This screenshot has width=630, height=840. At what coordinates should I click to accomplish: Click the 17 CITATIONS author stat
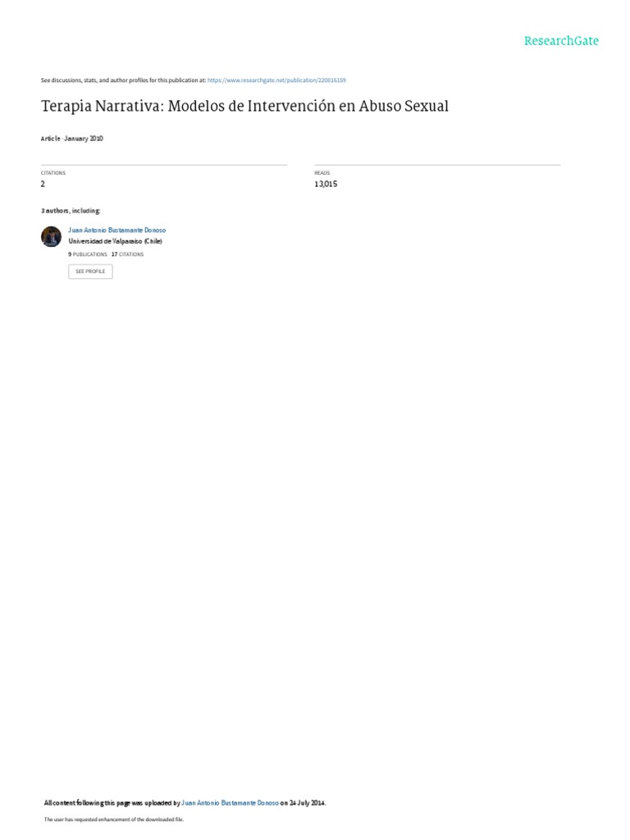tap(127, 254)
